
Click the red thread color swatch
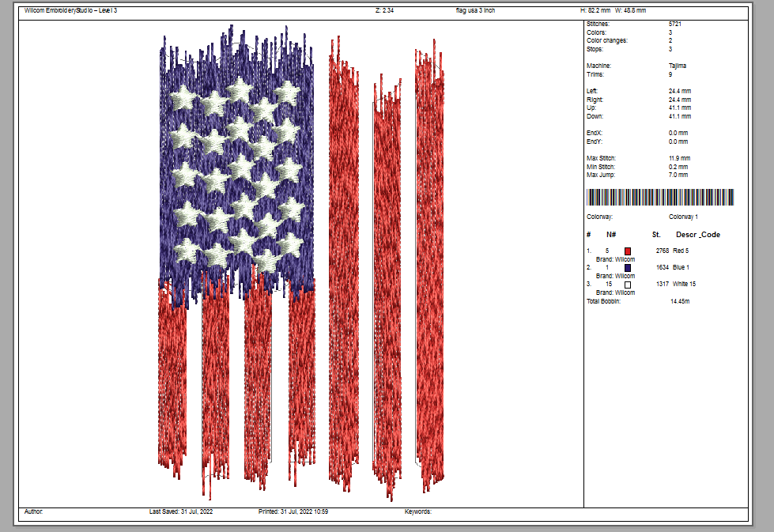(628, 251)
